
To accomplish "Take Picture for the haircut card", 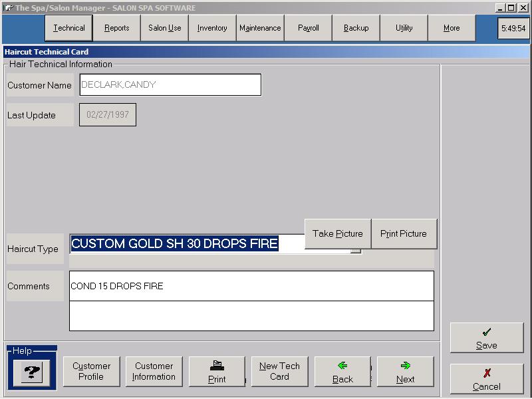I will point(337,234).
